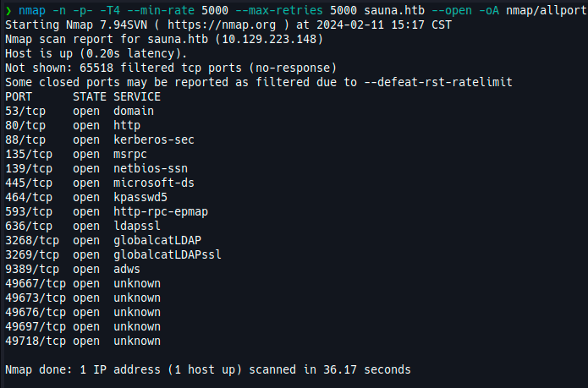Click the 49718/tcp unknown port row
Image resolution: width=588 pixels, height=388 pixels.
click(x=83, y=342)
